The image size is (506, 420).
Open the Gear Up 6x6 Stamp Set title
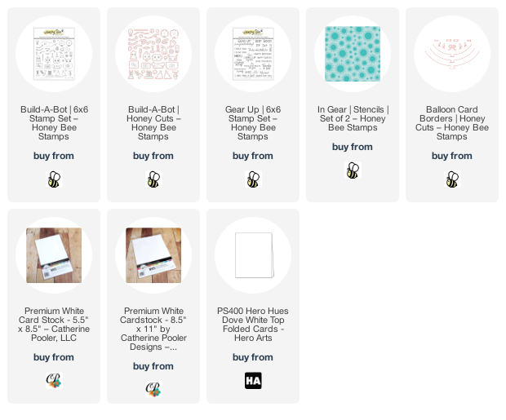pyautogui.click(x=253, y=123)
